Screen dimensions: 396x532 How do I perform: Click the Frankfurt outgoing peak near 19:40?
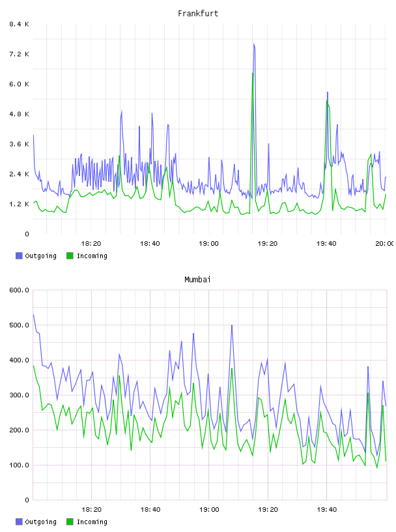(x=328, y=93)
